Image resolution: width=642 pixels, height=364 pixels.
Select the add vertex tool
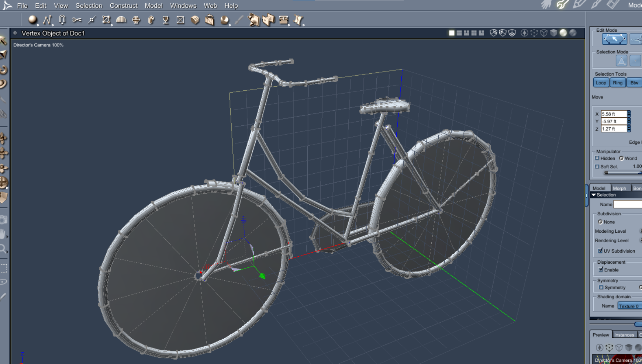(92, 20)
